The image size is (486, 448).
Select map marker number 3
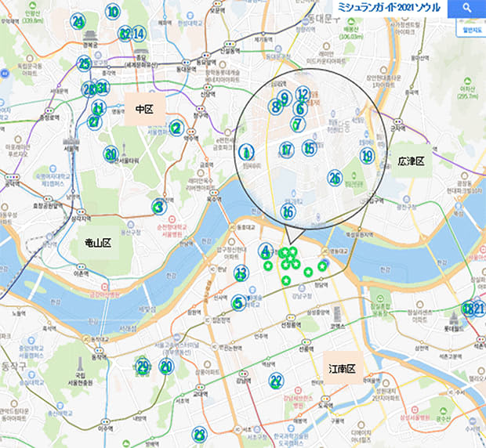[x=159, y=207]
